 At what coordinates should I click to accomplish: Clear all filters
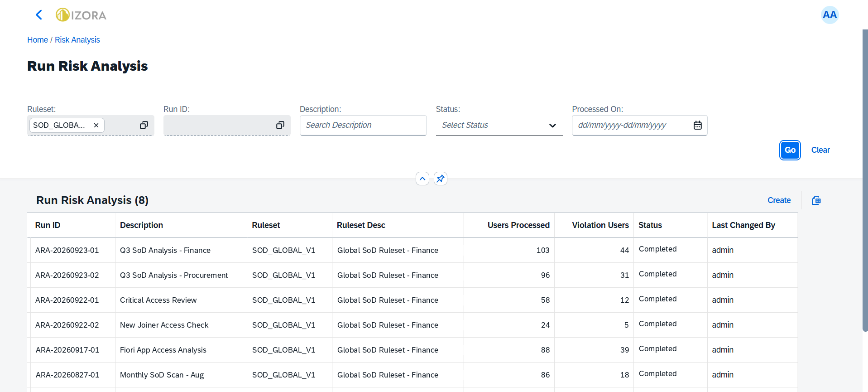pyautogui.click(x=820, y=150)
